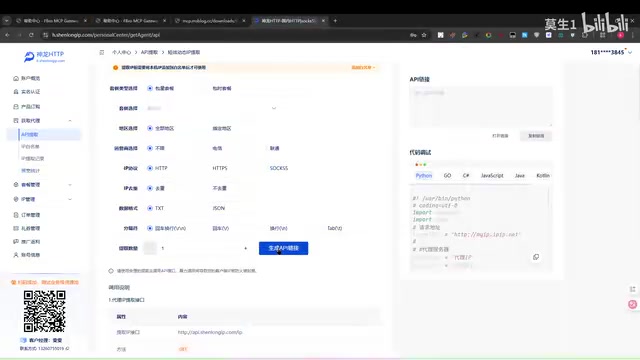
Task: Click the blue 生成API链接 button
Action: pyautogui.click(x=283, y=248)
